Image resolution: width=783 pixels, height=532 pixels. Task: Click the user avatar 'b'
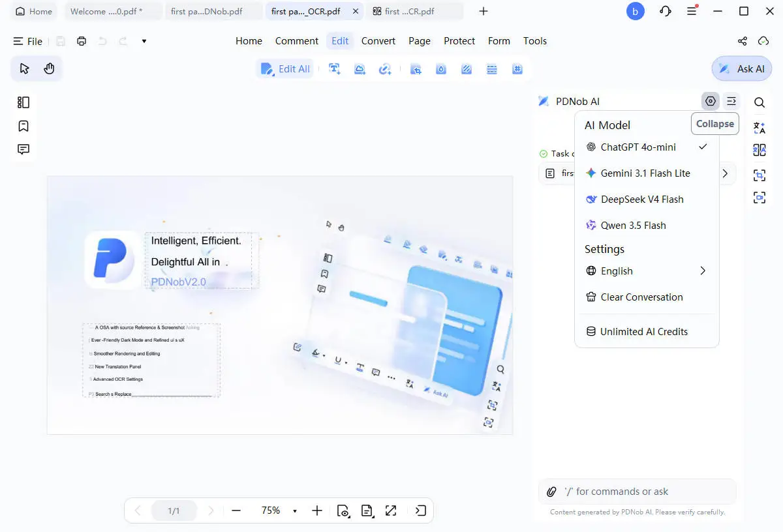pos(636,11)
